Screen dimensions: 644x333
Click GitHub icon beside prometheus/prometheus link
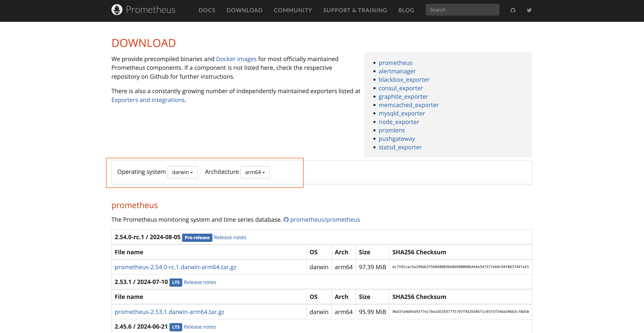click(286, 220)
